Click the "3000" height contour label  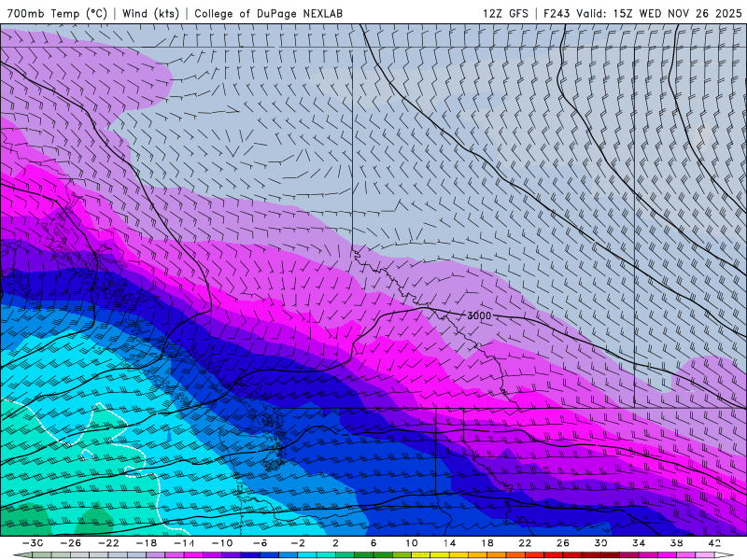coord(478,315)
